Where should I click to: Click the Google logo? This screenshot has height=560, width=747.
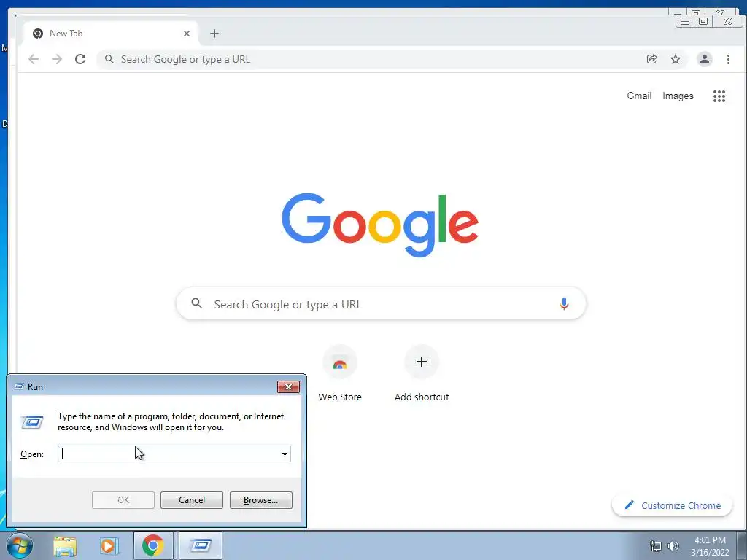tap(379, 224)
